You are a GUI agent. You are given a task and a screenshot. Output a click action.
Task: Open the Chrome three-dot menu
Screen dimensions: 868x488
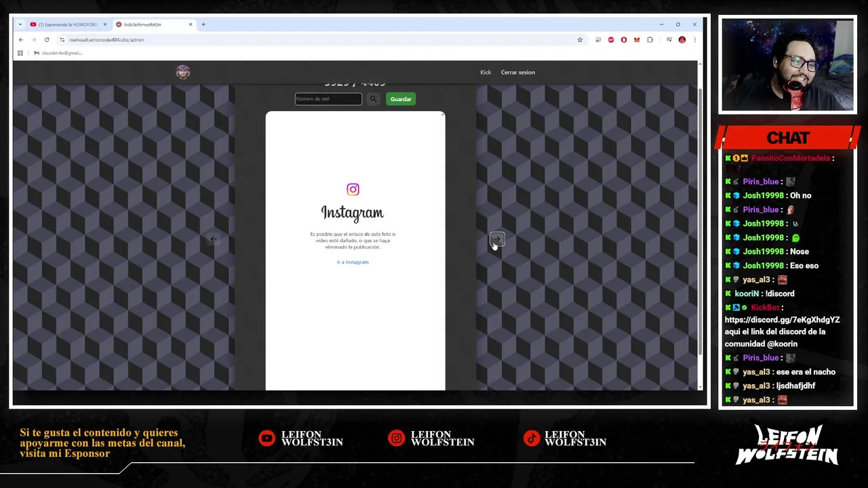(x=694, y=40)
